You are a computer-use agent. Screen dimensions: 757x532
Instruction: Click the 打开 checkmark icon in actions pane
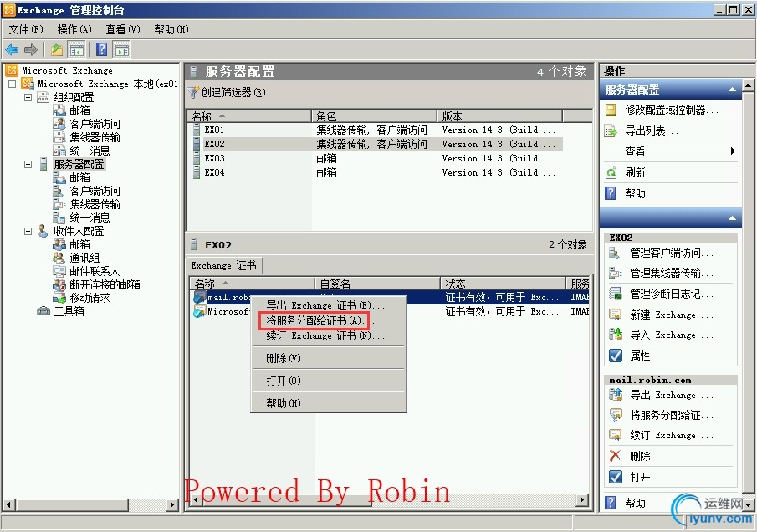[616, 477]
